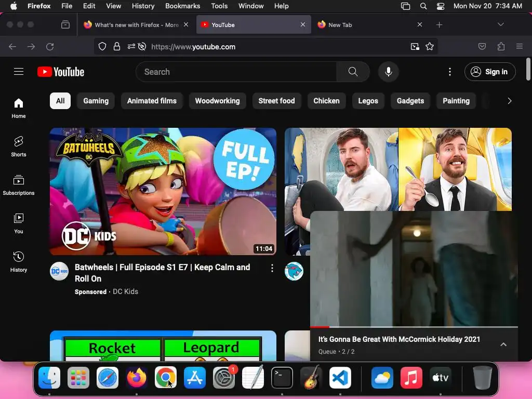Select the Gaming category chip
The height and width of the screenshot is (399, 532).
96,101
